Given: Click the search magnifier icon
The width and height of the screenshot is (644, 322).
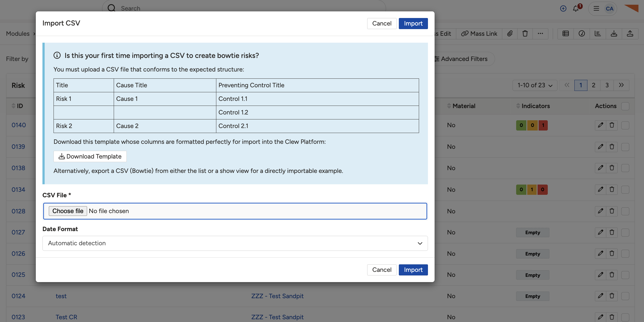Looking at the screenshot, I should (x=111, y=8).
